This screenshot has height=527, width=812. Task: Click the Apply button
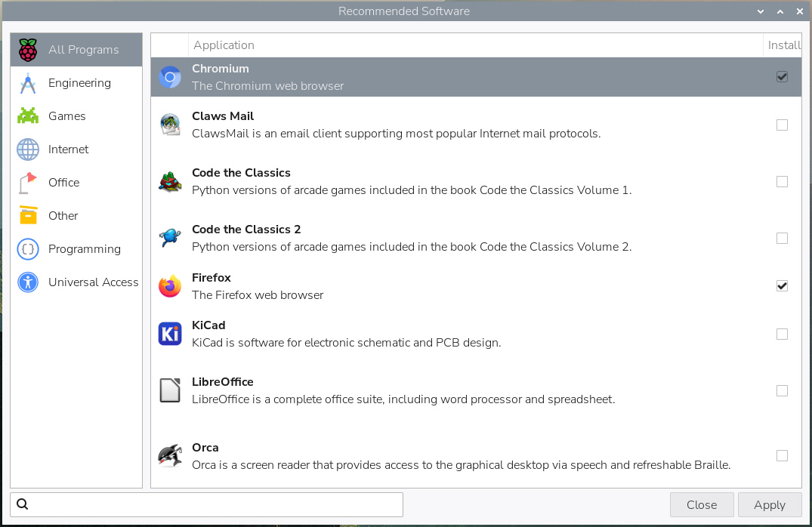click(x=770, y=505)
